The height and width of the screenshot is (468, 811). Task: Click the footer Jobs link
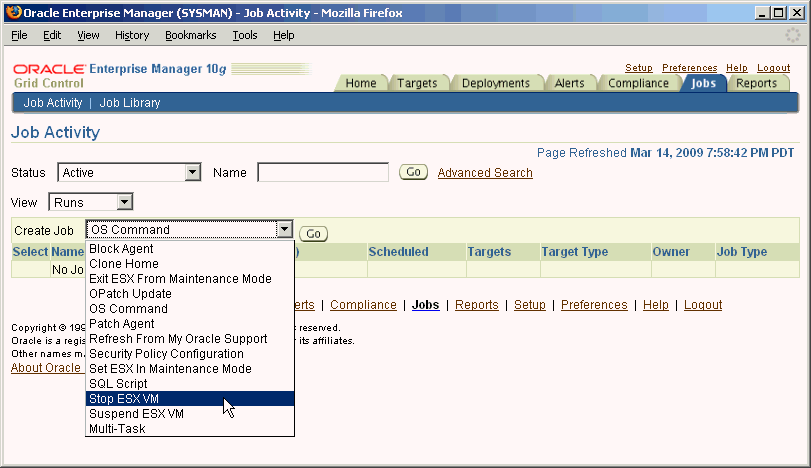click(425, 305)
